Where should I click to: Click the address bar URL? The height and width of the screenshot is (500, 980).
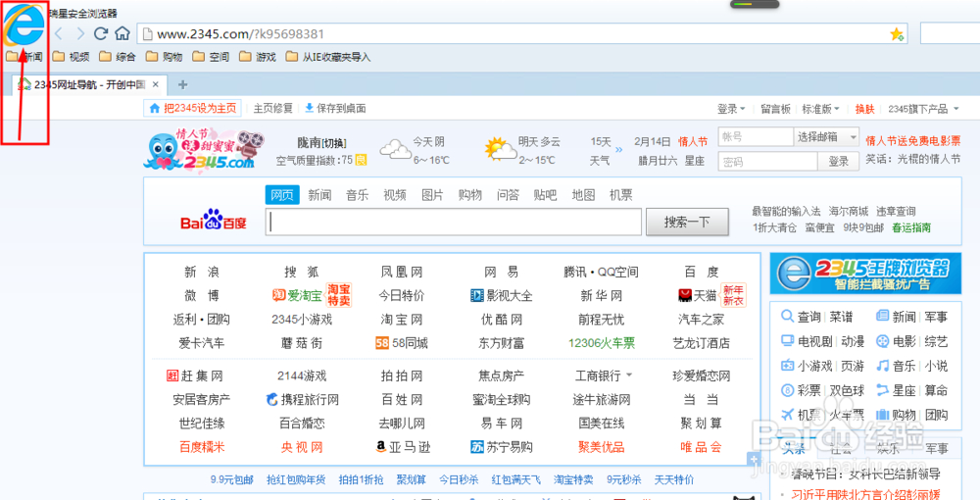tap(241, 33)
